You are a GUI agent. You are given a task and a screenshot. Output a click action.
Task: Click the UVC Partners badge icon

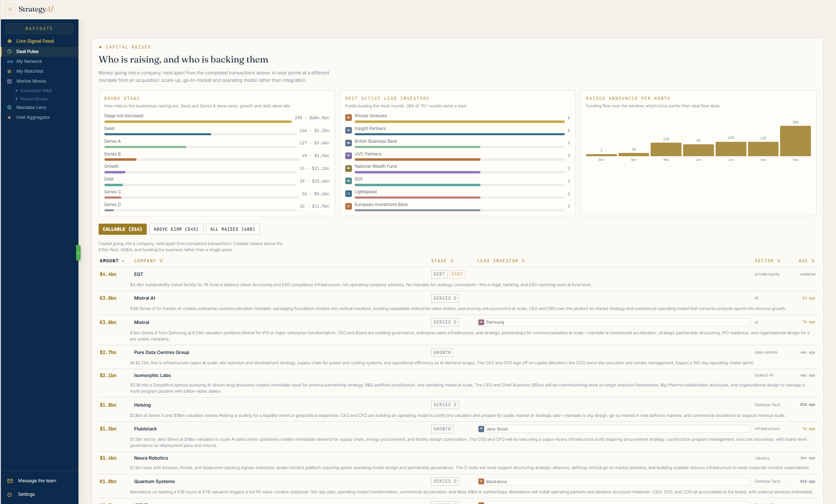coord(349,156)
